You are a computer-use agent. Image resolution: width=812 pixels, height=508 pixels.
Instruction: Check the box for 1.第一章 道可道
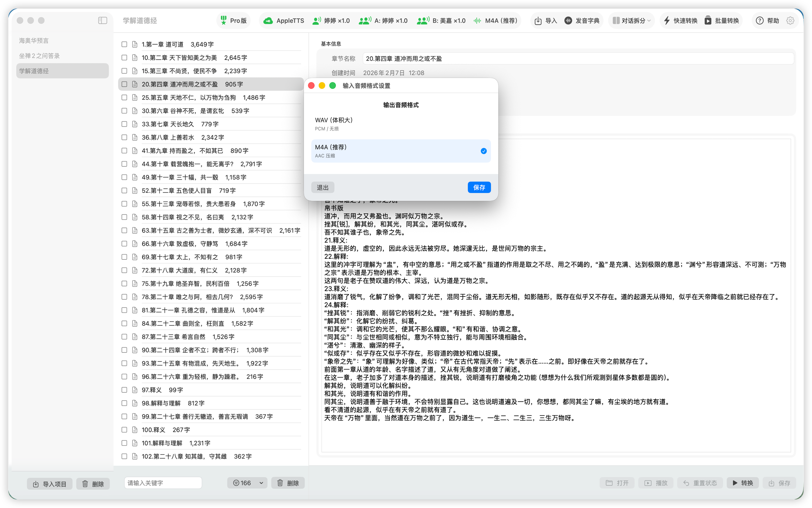124,44
